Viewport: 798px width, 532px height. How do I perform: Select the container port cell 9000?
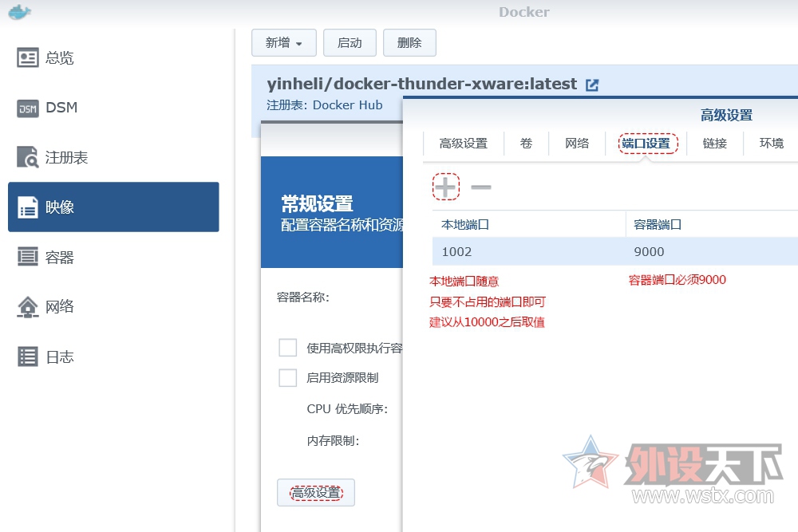(x=712, y=251)
